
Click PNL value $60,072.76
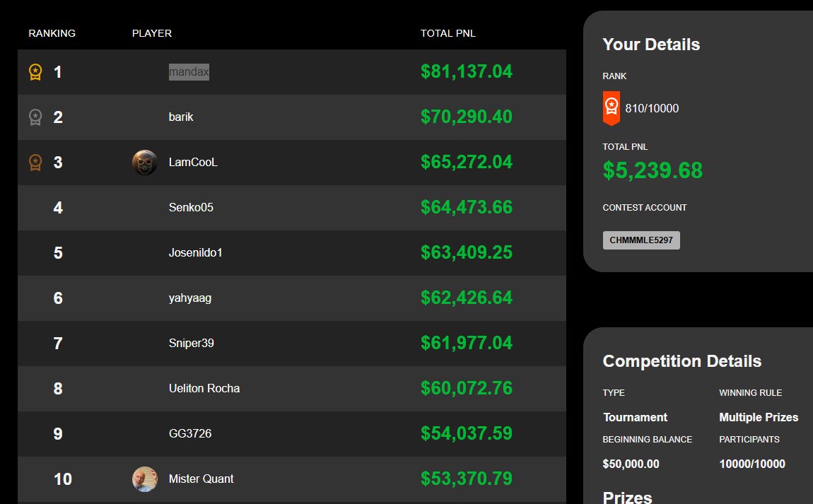point(467,388)
